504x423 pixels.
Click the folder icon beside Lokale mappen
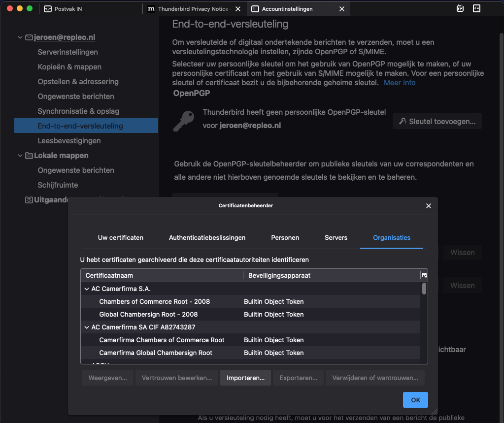29,156
